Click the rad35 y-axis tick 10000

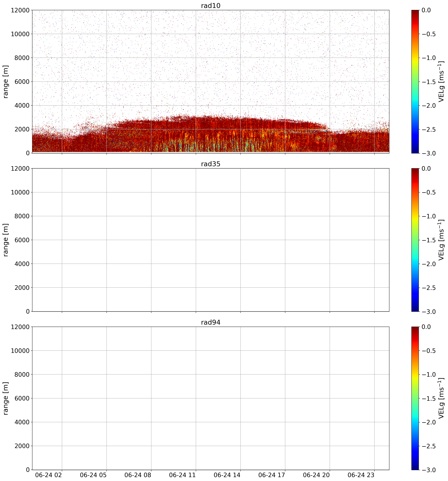click(x=20, y=192)
